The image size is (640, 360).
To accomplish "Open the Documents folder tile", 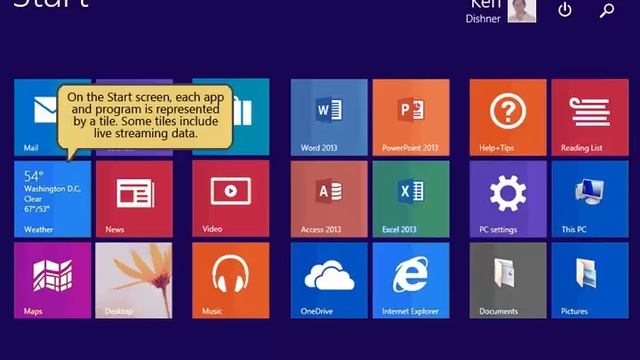I will pos(508,280).
